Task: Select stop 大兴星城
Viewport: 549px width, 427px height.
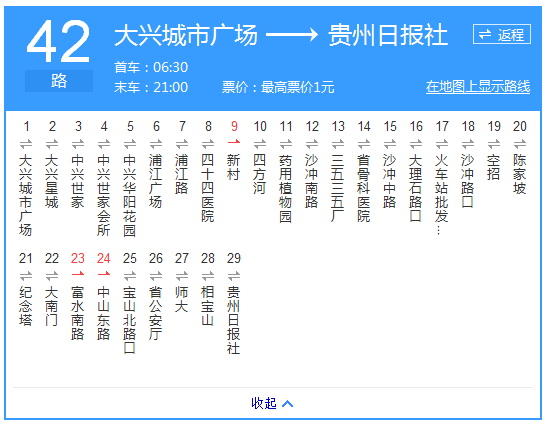Action: (x=51, y=181)
